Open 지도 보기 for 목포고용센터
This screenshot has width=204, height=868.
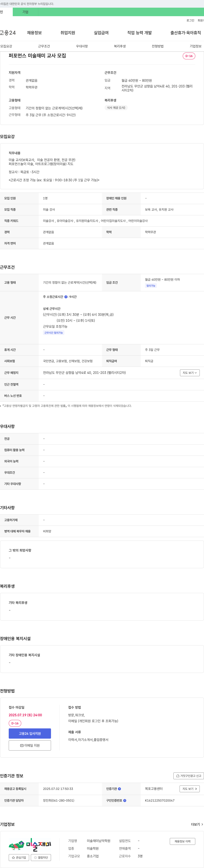tap(190, 789)
